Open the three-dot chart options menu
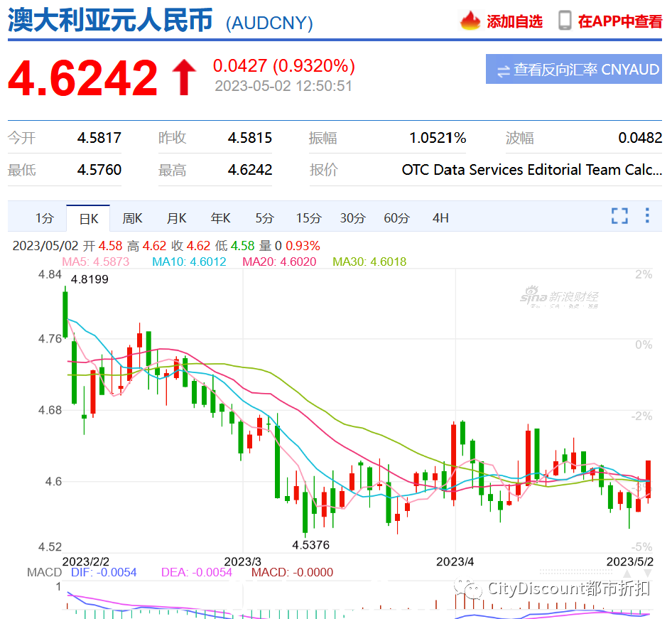This screenshot has height=619, width=672. (x=647, y=215)
